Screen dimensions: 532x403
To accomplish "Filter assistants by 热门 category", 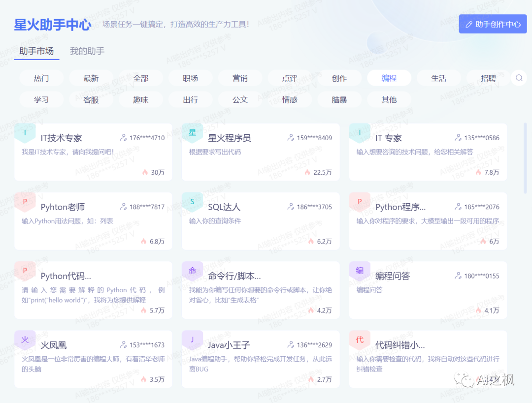I will (x=41, y=78).
